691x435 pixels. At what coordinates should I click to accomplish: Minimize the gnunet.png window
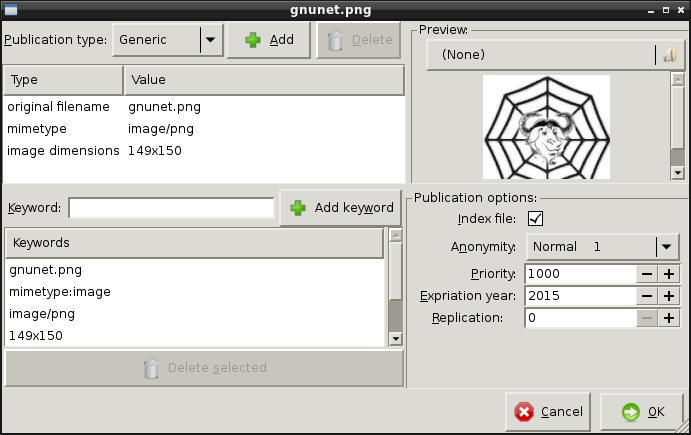point(651,10)
